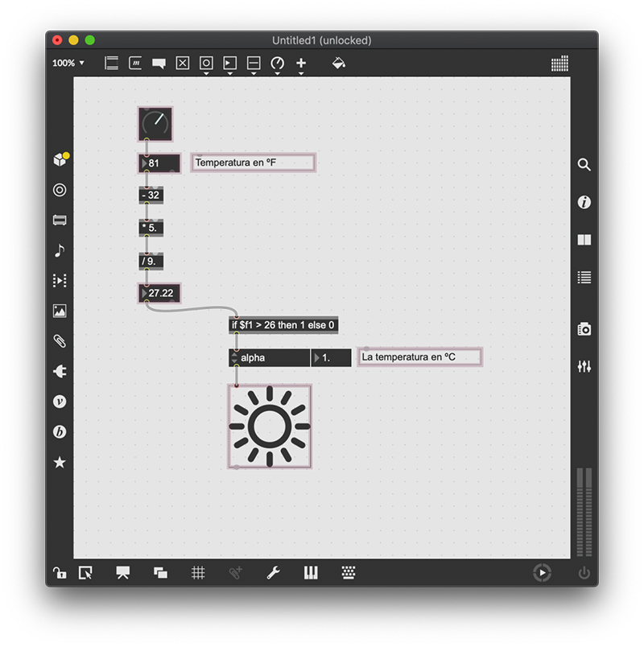Open the star Collections sidebar icon
Image resolution: width=644 pixels, height=647 pixels.
pos(60,462)
